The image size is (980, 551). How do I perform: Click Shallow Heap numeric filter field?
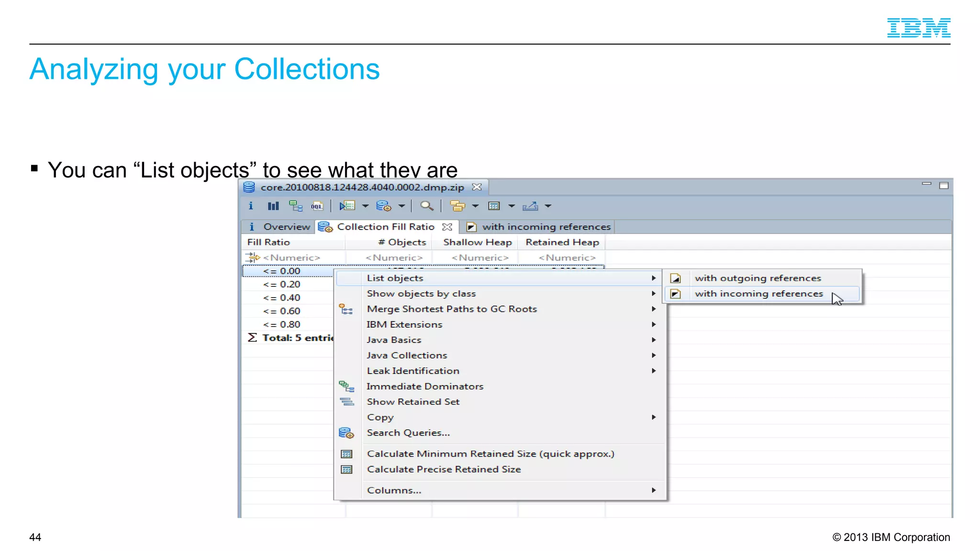(x=475, y=257)
